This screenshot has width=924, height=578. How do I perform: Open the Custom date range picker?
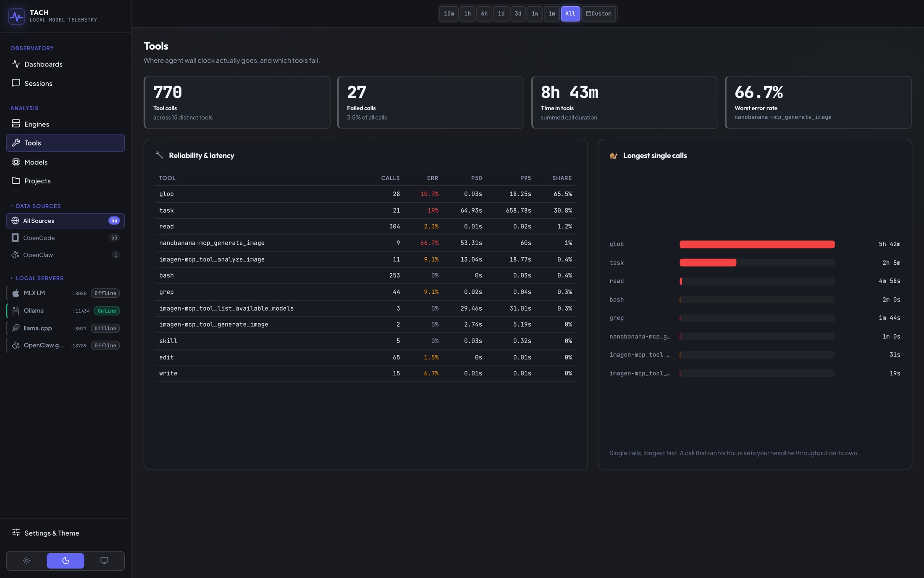[x=598, y=14]
